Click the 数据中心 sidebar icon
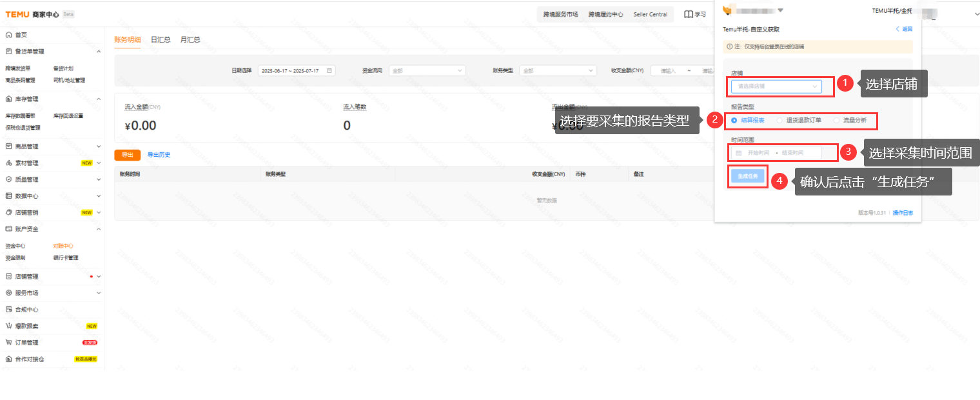This screenshot has height=400, width=980. [8, 195]
